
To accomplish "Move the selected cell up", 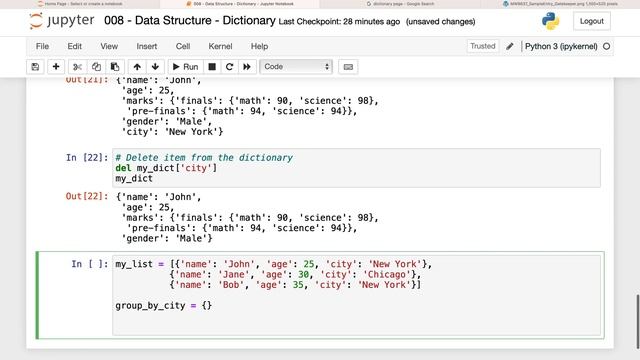I will 137,67.
